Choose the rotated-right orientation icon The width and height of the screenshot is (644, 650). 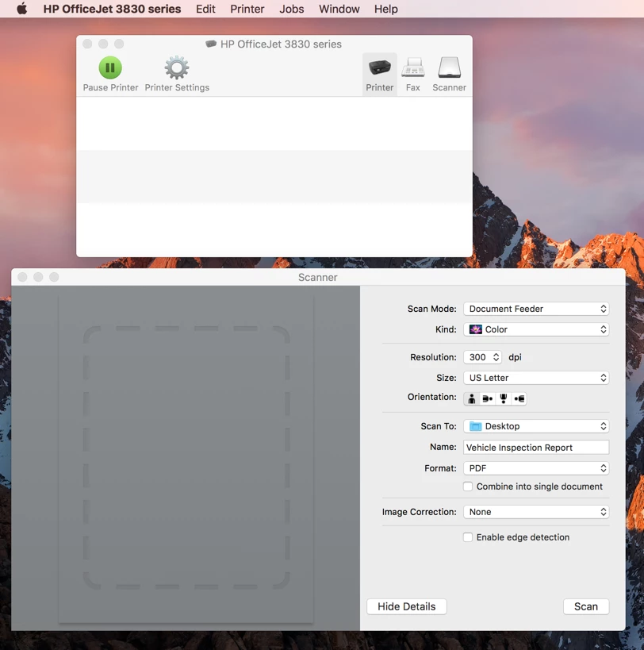519,398
